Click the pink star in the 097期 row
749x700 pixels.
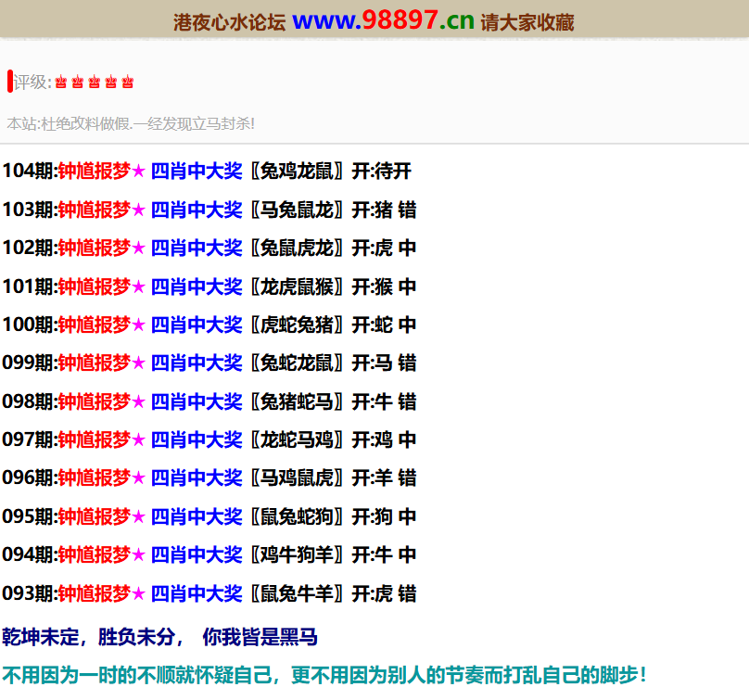coord(138,440)
